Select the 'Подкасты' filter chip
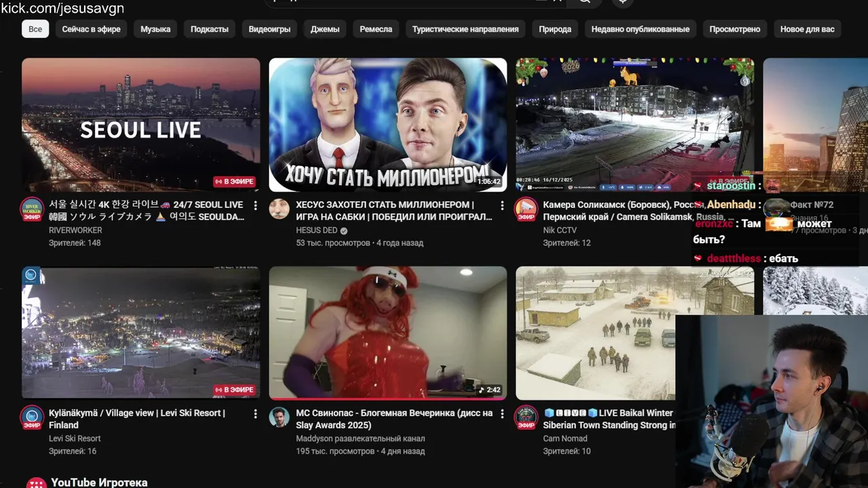 pos(210,29)
